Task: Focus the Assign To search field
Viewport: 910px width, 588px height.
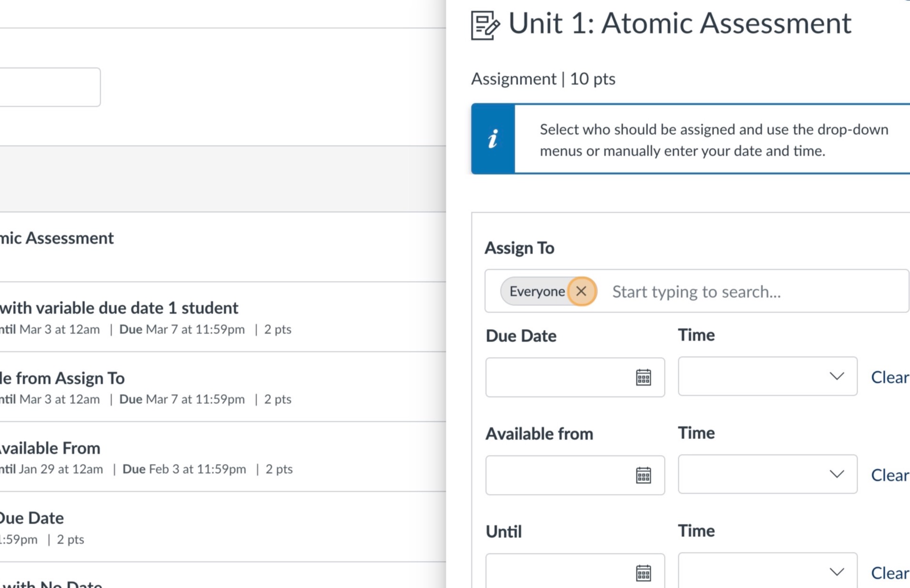Action: 751,292
